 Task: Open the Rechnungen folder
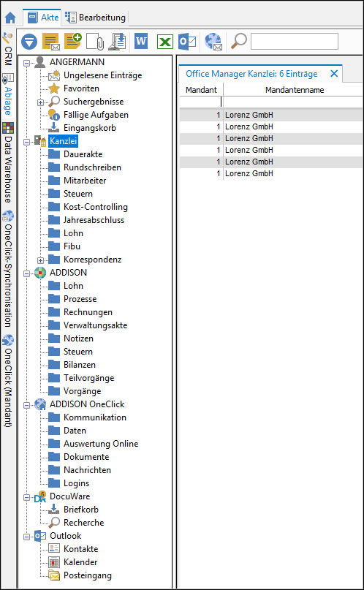pyautogui.click(x=88, y=312)
